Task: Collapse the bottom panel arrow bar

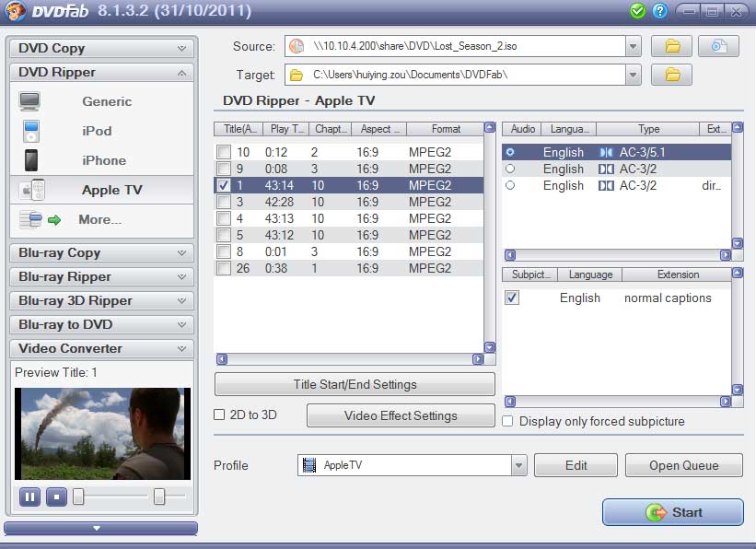Action: tap(100, 528)
